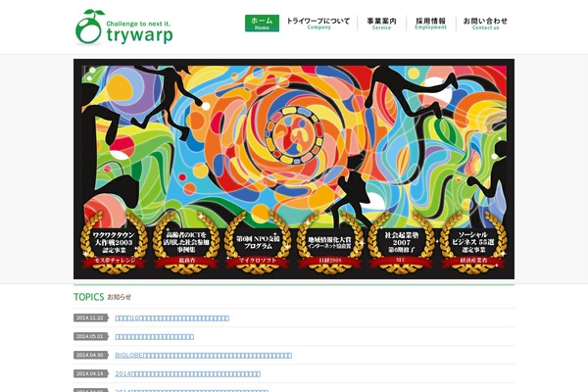Click the ワクワクタウン大作戦2003 award badge
The height and width of the screenshot is (392, 588).
pos(114,243)
